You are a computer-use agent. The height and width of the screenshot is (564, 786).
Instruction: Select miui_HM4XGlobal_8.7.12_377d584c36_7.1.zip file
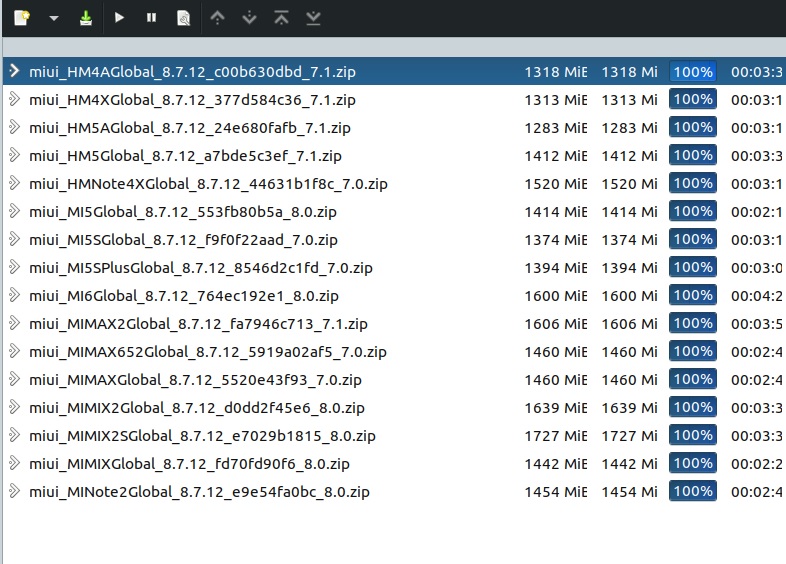pyautogui.click(x=192, y=100)
